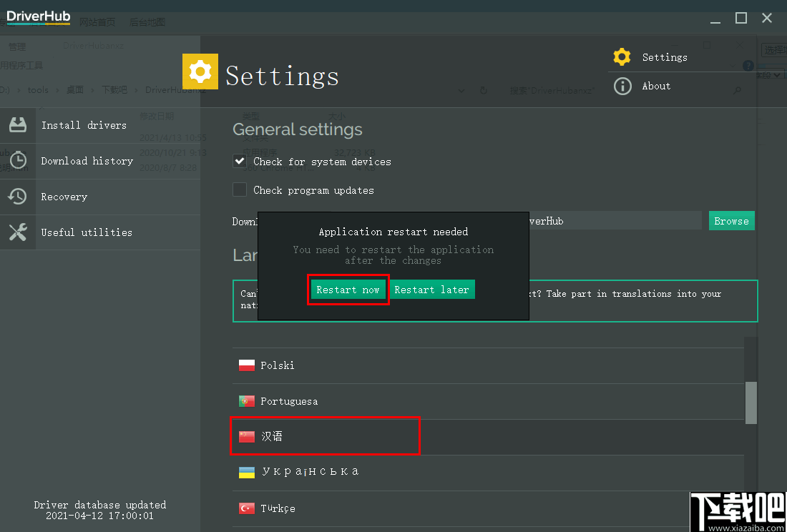Click the language list scrollbar thumb
787x532 pixels.
click(x=751, y=403)
